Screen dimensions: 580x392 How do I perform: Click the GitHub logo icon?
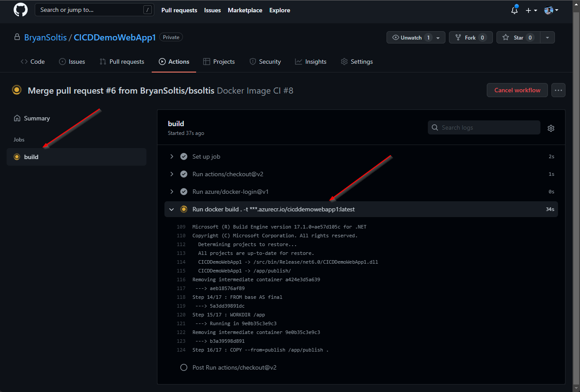coord(21,10)
